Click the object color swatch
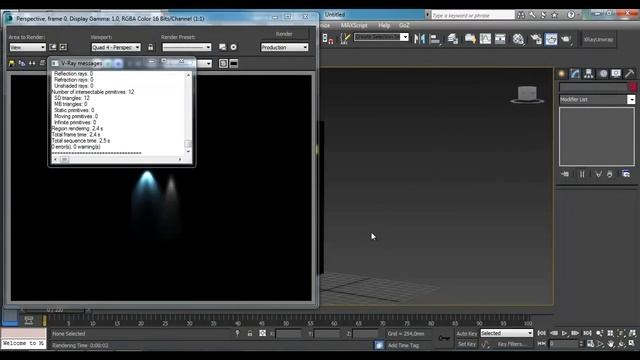The image size is (640, 360). pyautogui.click(x=632, y=87)
